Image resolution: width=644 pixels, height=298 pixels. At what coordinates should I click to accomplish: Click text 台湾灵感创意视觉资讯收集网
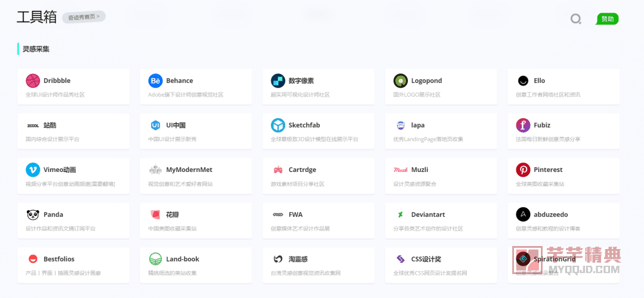(305, 273)
